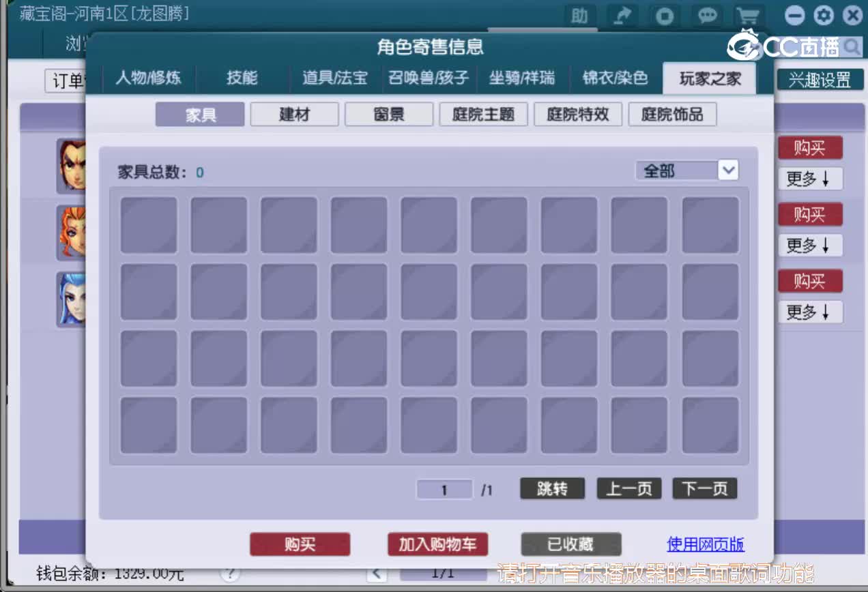Viewport: 868px width, 592px height.
Task: Open the 助 help icon in the top bar
Action: pyautogui.click(x=579, y=16)
